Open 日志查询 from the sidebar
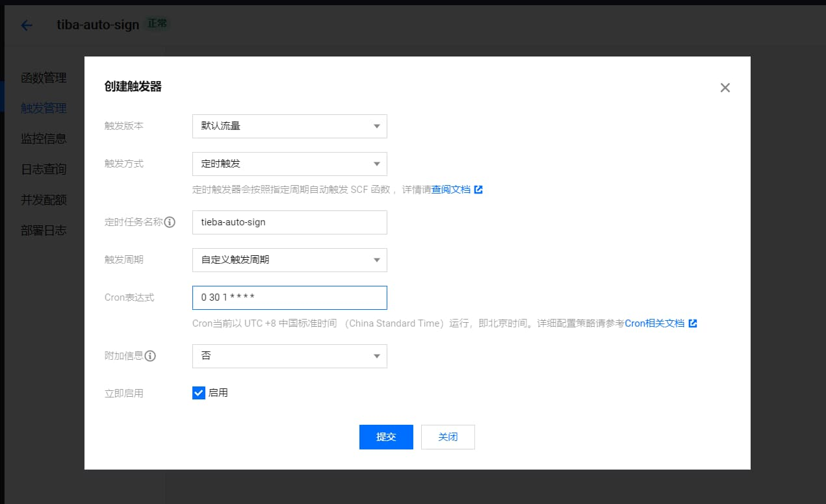This screenshot has height=504, width=826. [44, 169]
